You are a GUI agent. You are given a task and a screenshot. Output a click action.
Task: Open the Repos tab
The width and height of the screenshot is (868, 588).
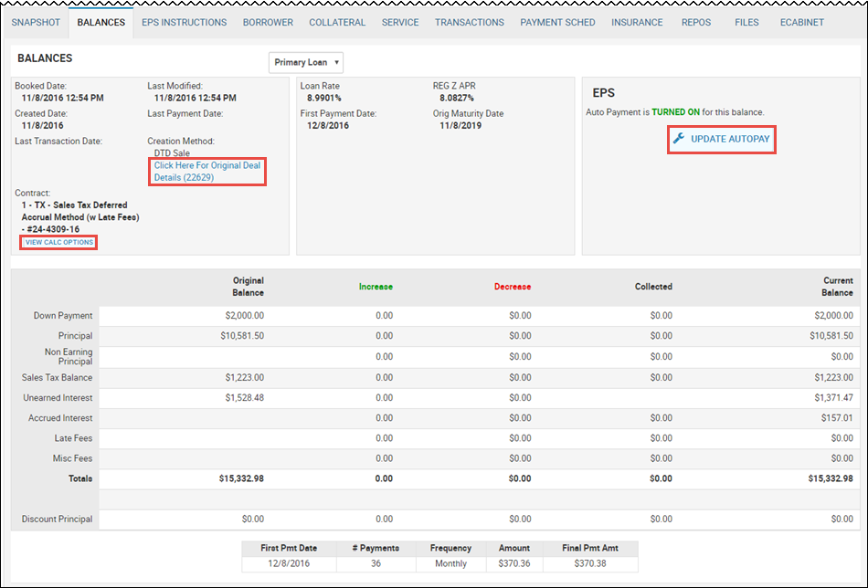coord(696,23)
